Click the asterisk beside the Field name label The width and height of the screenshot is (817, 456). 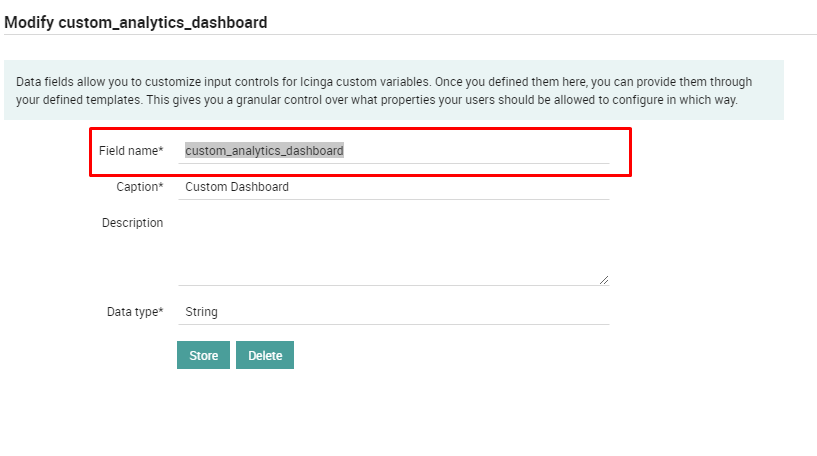(x=160, y=150)
